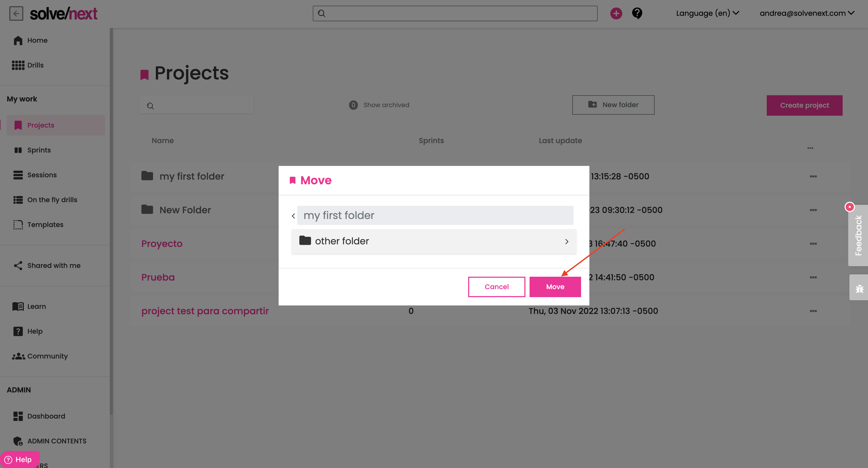Open the Feedback side tab
This screenshot has width=868, height=468.
(x=858, y=235)
